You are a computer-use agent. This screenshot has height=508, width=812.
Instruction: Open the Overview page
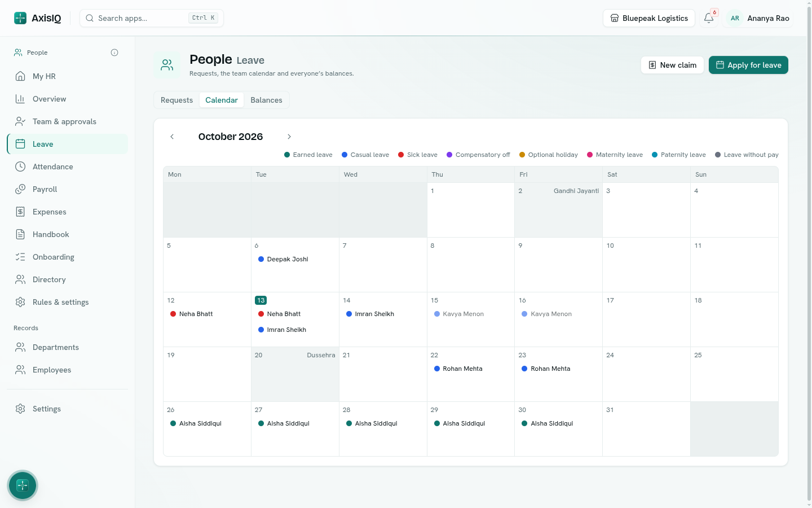point(68,99)
